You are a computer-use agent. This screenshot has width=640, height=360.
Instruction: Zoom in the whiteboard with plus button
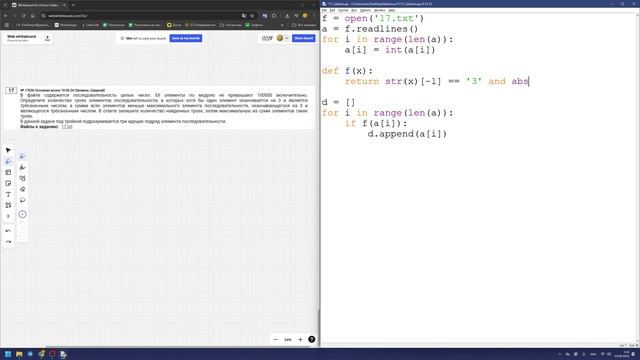(300, 340)
